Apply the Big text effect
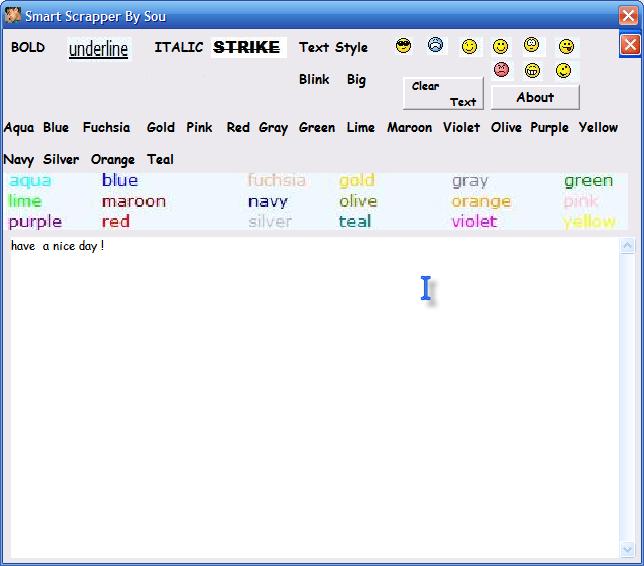 356,79
